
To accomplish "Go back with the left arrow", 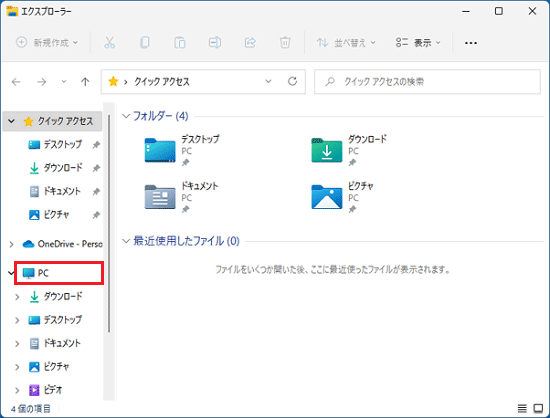I will 16,82.
